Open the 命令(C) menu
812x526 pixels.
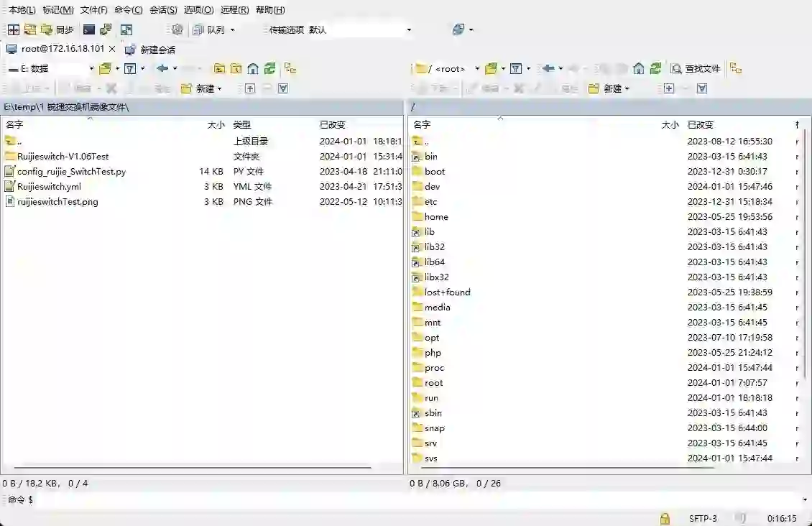128,10
